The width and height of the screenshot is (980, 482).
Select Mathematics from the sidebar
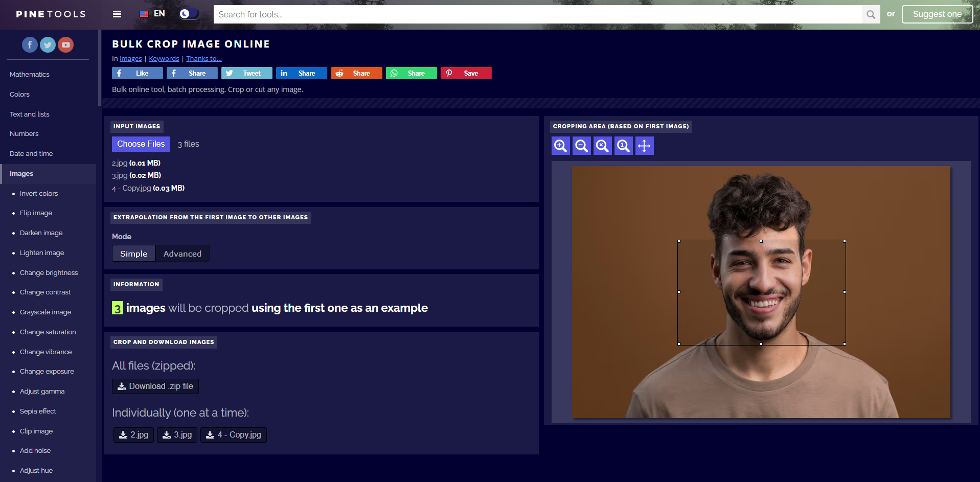click(29, 74)
